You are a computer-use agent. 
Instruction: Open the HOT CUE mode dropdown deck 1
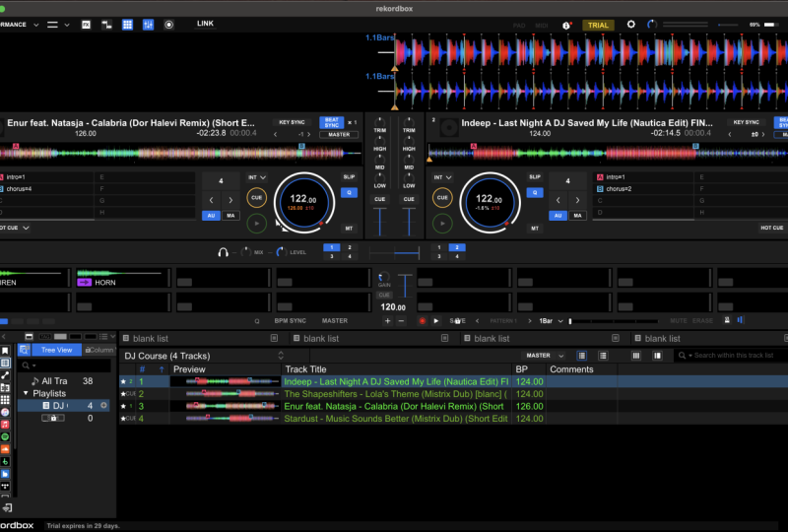[14, 228]
